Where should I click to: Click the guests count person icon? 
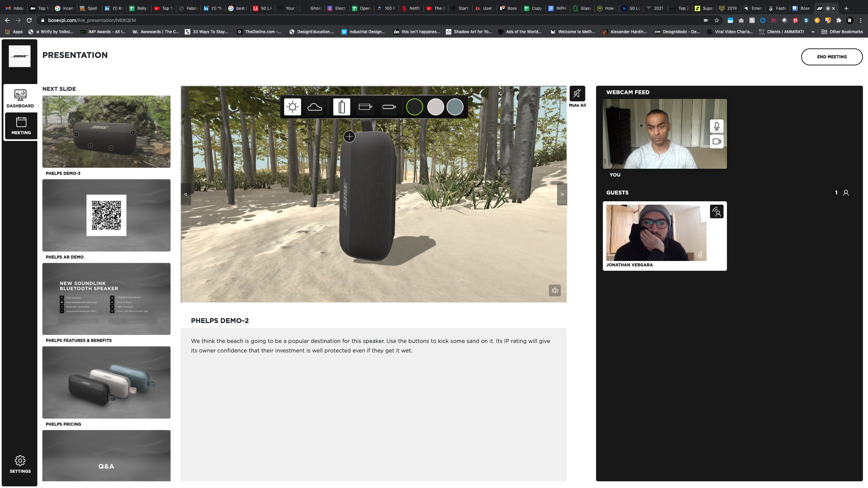(846, 193)
